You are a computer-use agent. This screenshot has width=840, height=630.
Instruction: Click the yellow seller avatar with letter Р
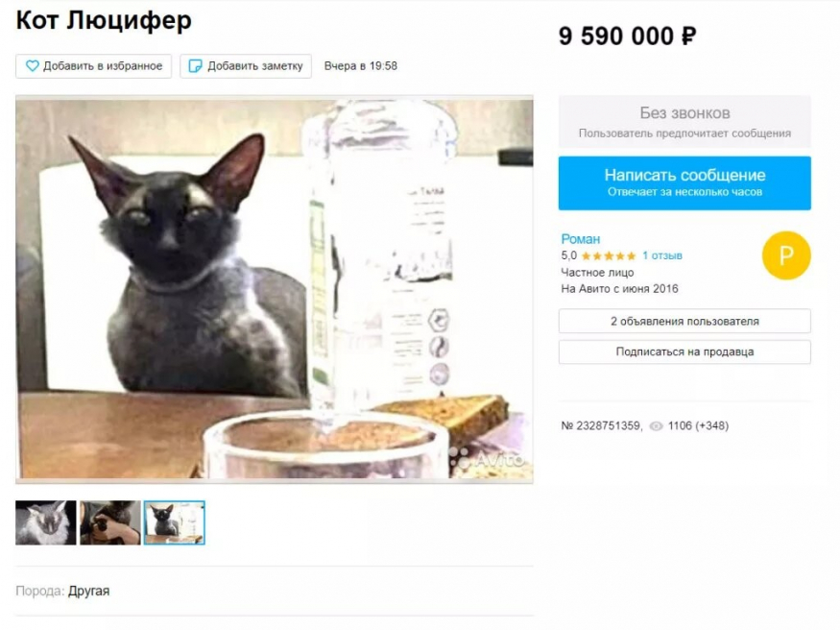pos(786,255)
